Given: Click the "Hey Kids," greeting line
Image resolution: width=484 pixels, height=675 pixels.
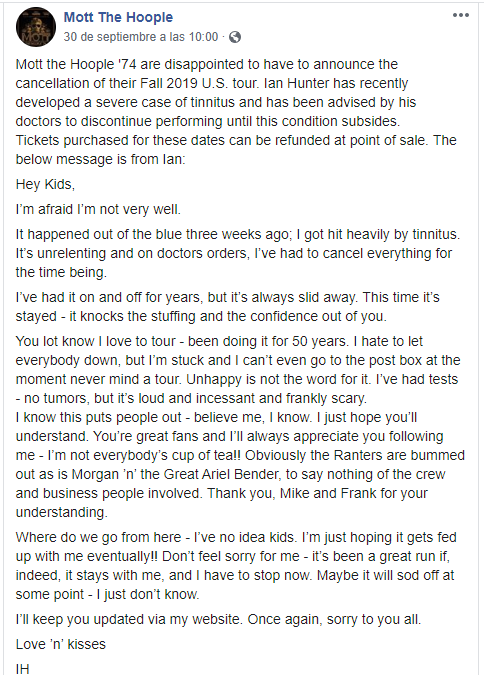Looking at the screenshot, I should tap(45, 184).
